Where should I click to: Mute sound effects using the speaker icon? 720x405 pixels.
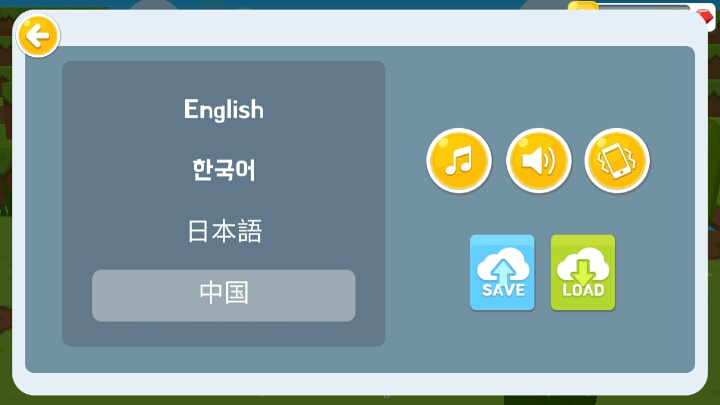539,161
